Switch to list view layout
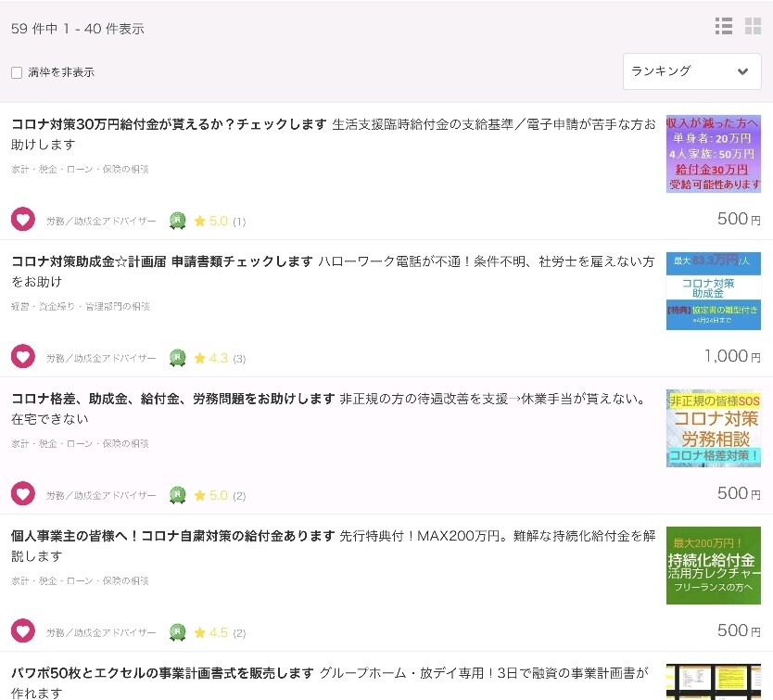773x700 pixels. click(x=723, y=26)
